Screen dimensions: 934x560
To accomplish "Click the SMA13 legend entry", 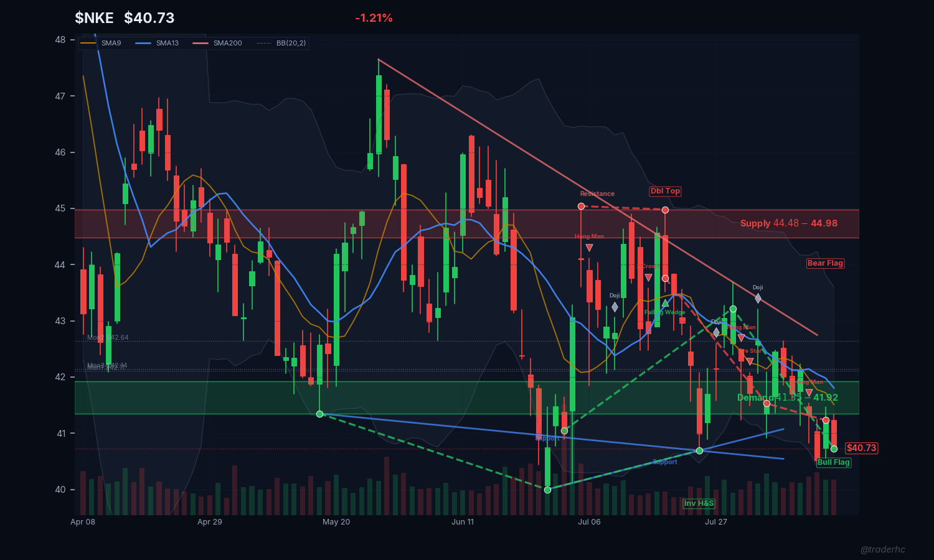I will [158, 43].
